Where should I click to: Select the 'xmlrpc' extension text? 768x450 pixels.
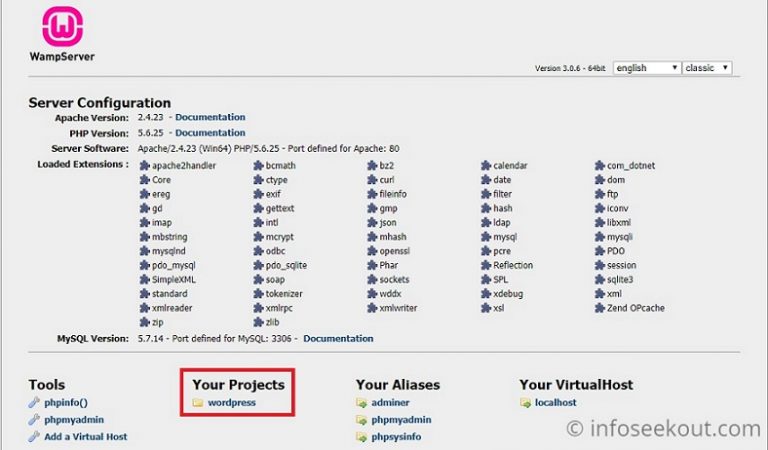coord(279,308)
